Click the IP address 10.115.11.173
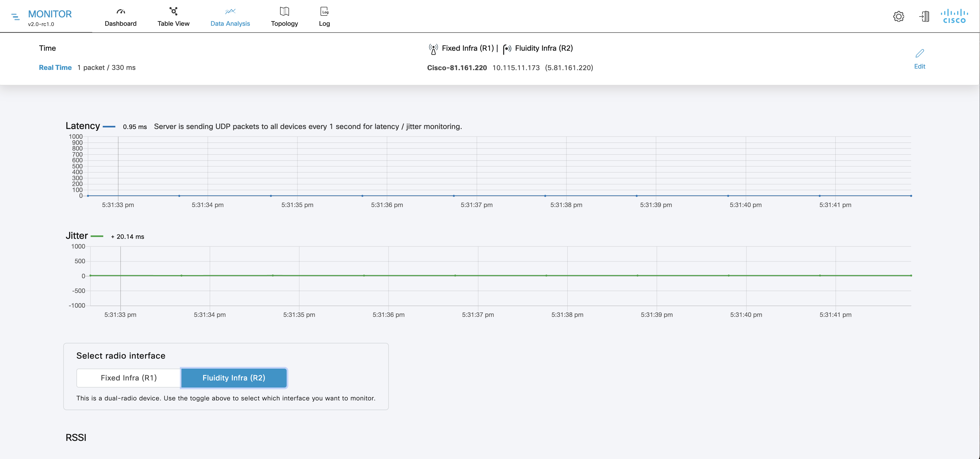Image resolution: width=980 pixels, height=459 pixels. [x=516, y=68]
